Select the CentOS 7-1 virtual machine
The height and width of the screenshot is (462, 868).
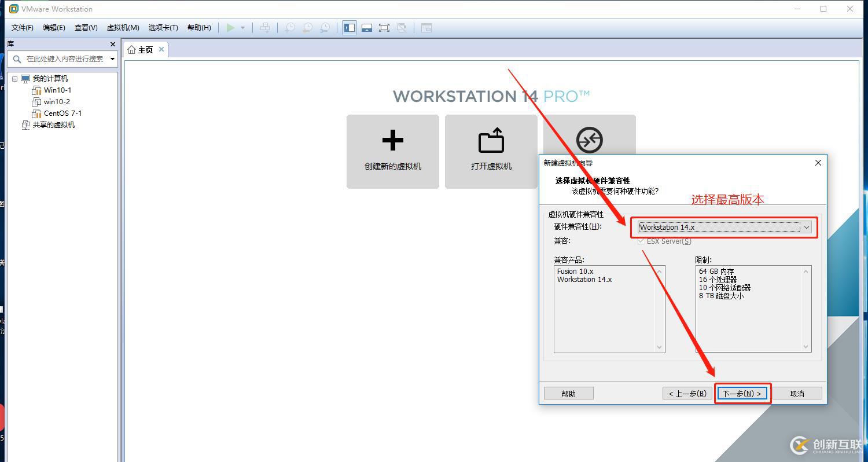coord(62,113)
